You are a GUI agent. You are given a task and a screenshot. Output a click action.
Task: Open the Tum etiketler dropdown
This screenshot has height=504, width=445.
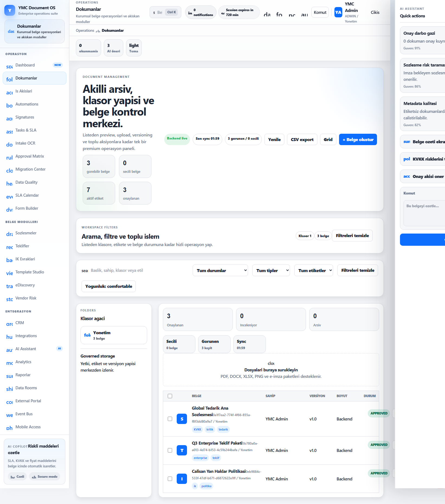click(314, 270)
